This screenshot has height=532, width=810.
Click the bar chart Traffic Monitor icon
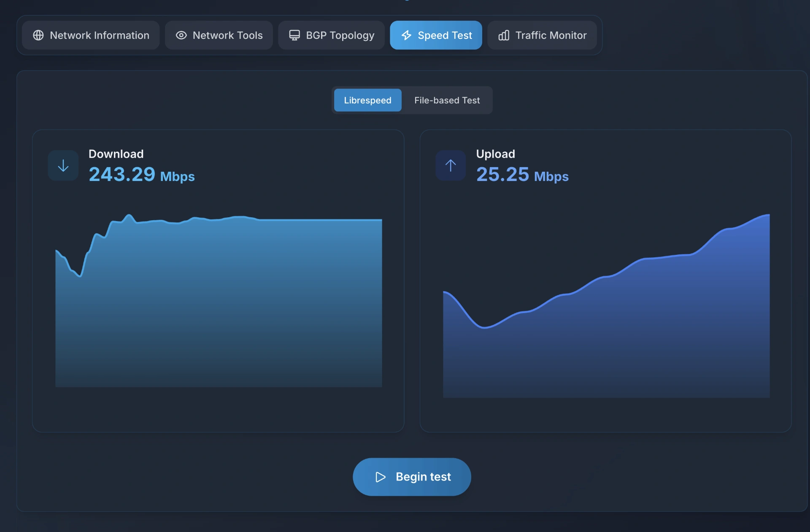[504, 35]
